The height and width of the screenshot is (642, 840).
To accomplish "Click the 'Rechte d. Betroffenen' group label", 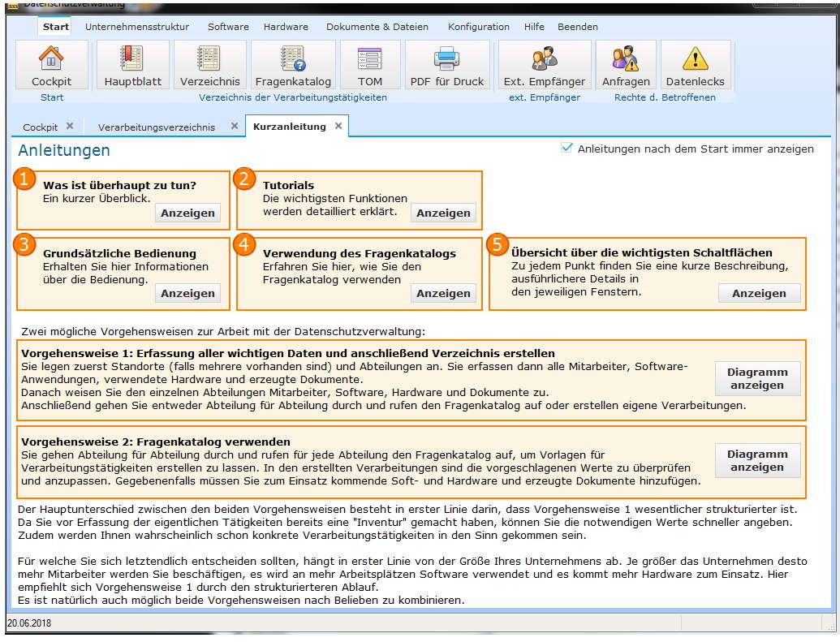I will tap(664, 97).
